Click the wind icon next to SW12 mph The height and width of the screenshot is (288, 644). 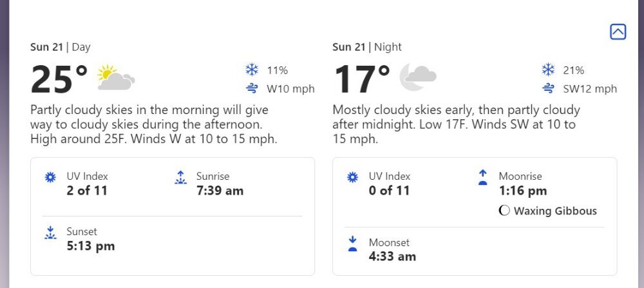coord(548,88)
